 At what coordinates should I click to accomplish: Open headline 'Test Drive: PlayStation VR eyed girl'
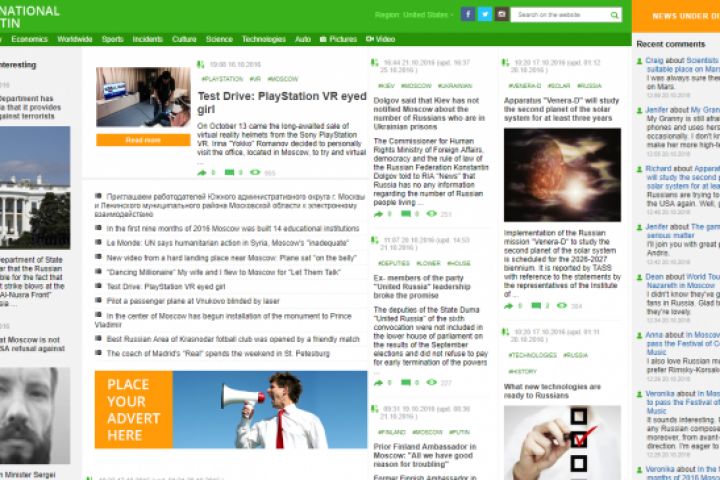click(282, 102)
